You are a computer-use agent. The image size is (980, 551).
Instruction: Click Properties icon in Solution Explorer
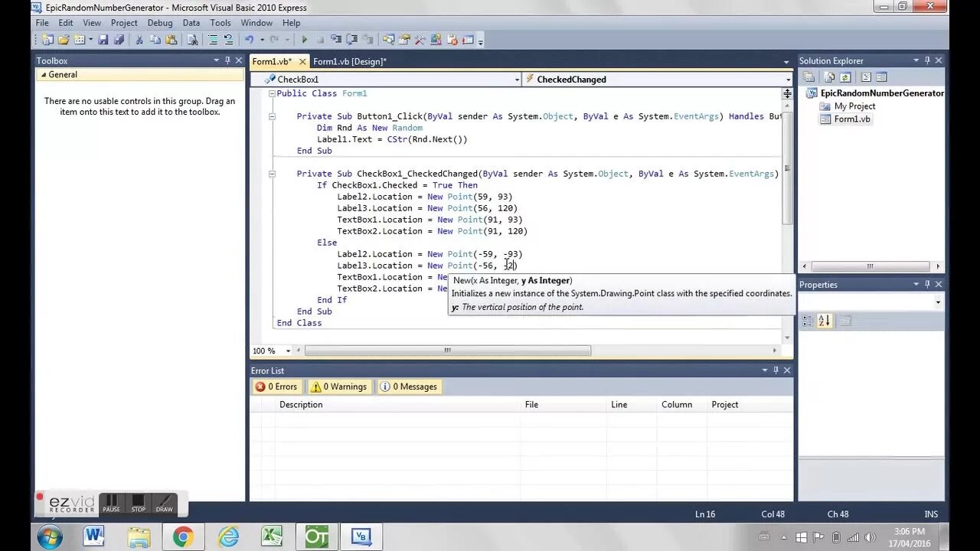808,77
